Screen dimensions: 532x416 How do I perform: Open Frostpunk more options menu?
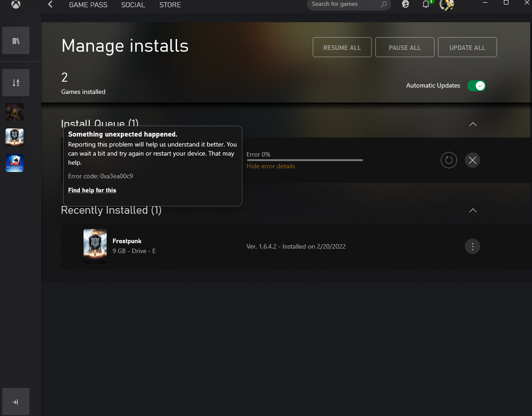pyautogui.click(x=472, y=246)
